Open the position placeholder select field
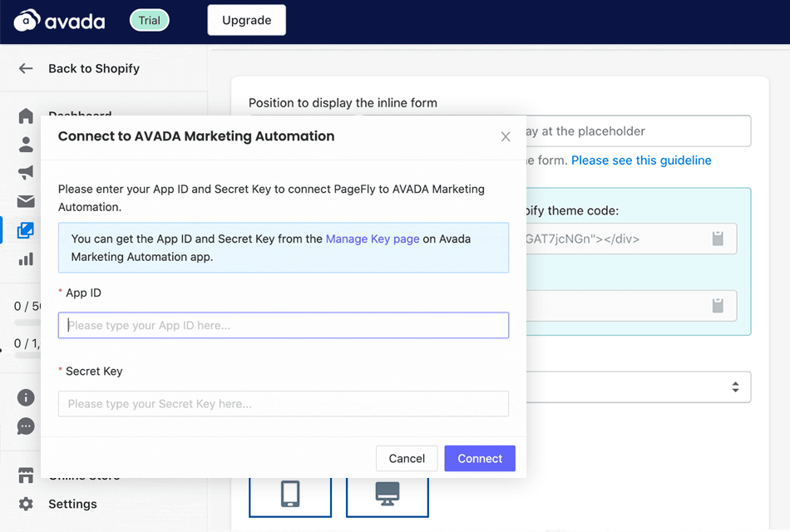This screenshot has width=790, height=532. point(636,131)
